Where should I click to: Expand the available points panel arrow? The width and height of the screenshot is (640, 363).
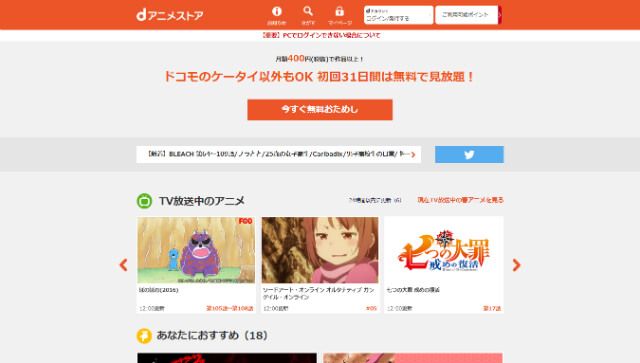click(500, 15)
